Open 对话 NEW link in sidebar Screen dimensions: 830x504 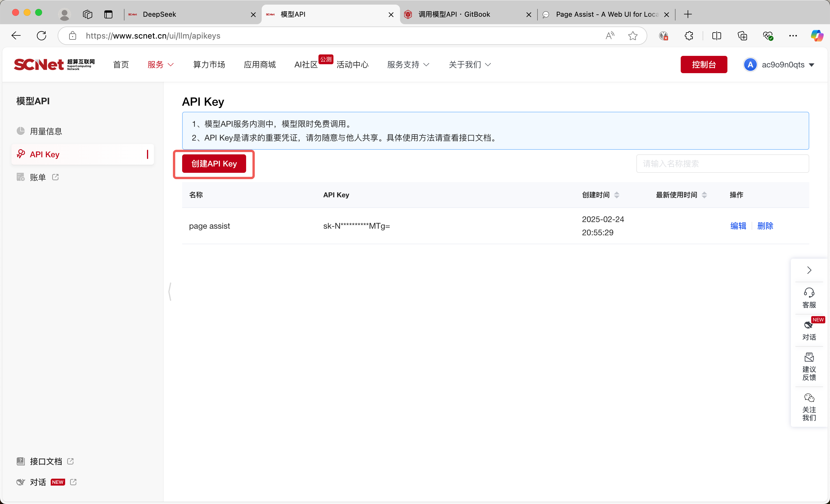[x=46, y=482]
